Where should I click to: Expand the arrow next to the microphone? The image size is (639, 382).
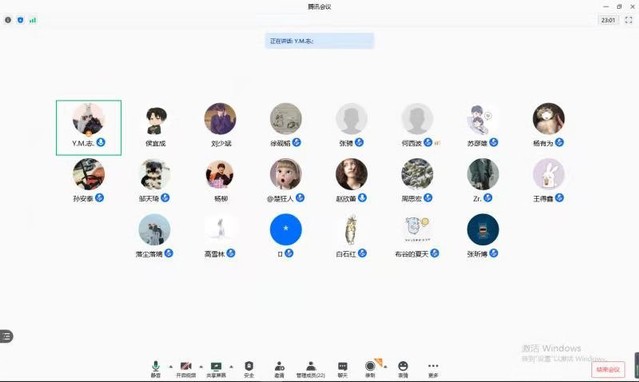170,366
